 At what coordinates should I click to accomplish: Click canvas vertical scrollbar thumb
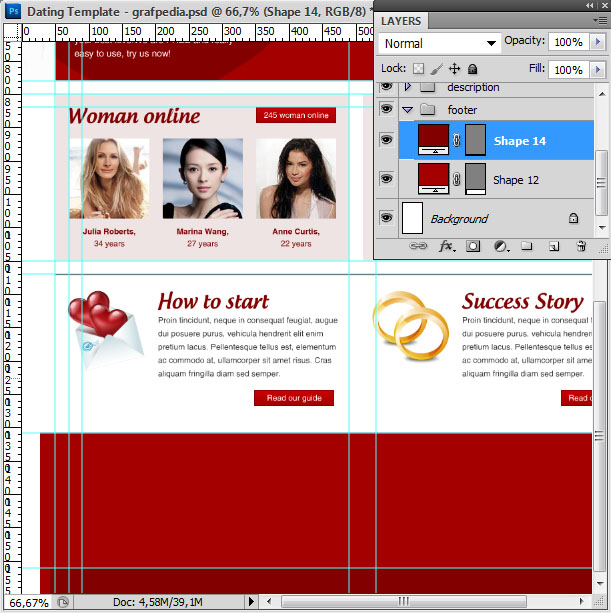tap(599, 436)
